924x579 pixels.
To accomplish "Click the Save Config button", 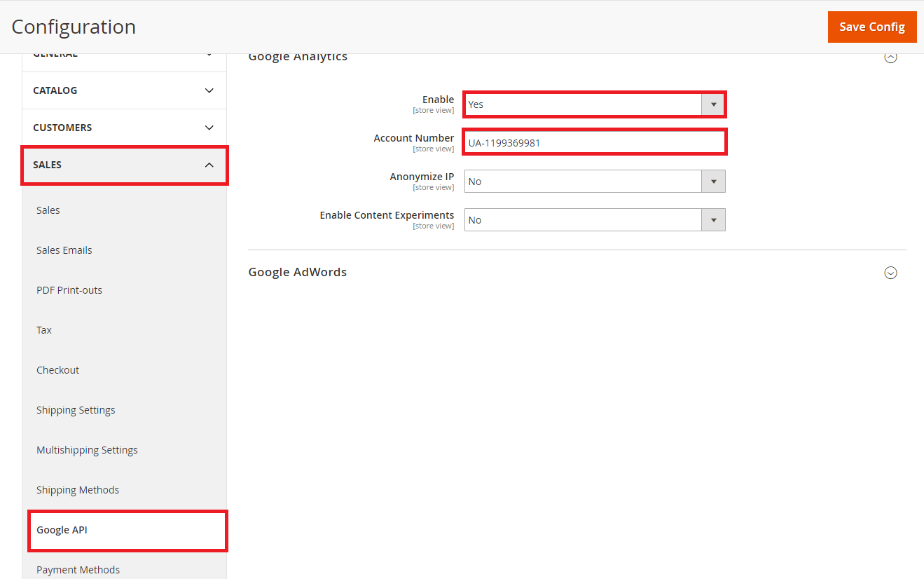I will [x=872, y=27].
